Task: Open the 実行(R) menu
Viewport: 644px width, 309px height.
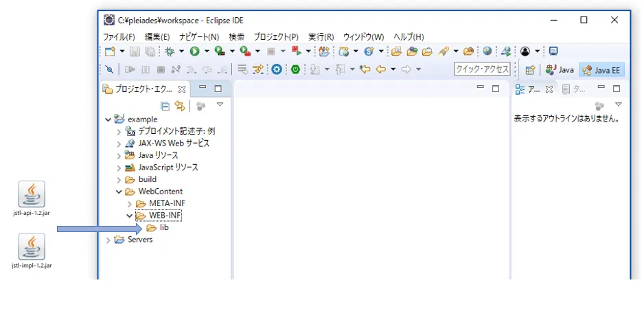Action: 321,36
